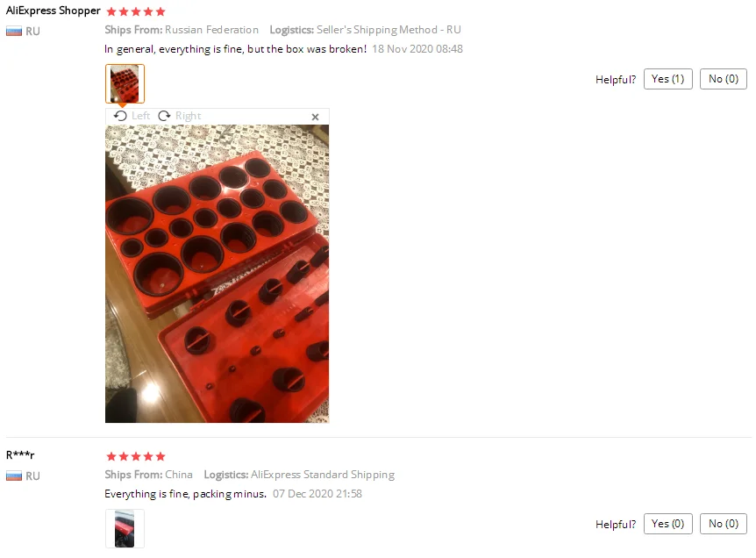
Task: Click the enlarged red o-ring box photo
Action: pos(217,274)
